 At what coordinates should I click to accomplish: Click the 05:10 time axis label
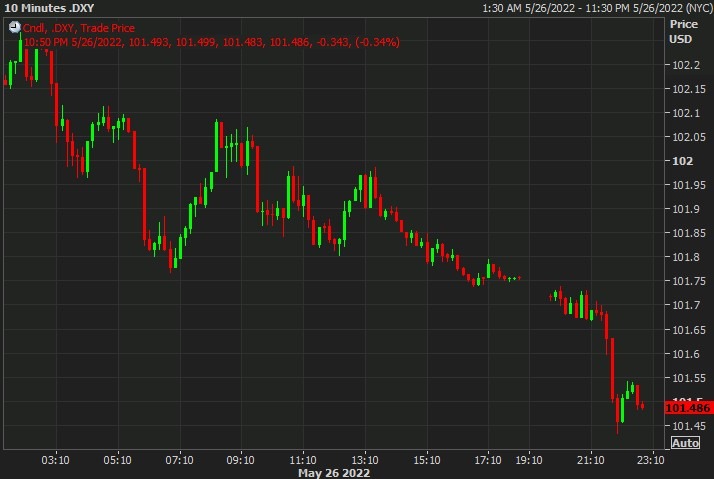117,460
